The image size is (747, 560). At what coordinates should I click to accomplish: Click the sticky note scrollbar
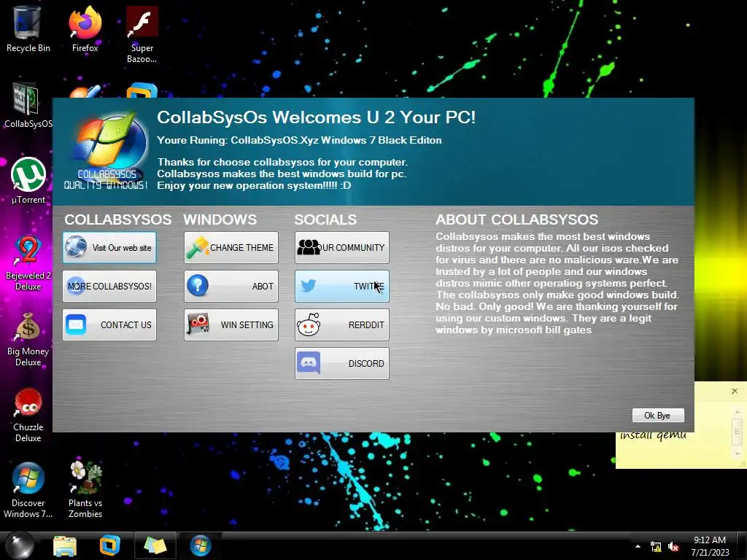737,432
